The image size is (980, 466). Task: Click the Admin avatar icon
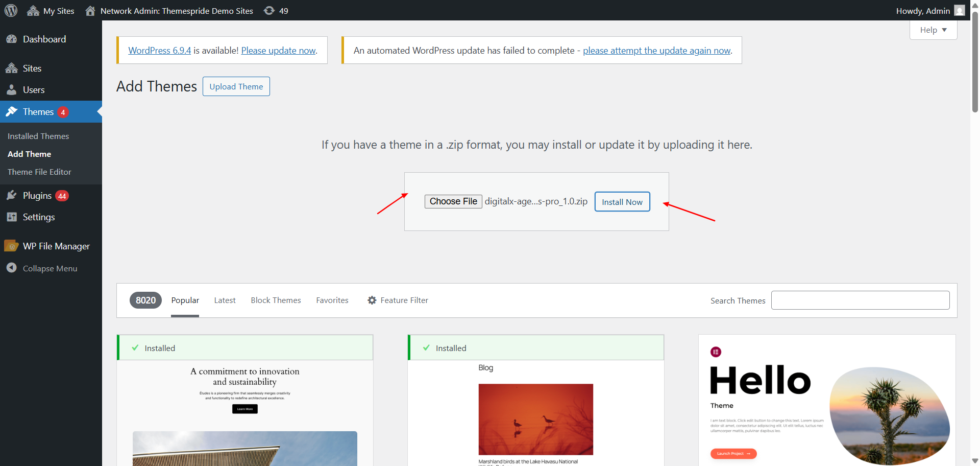[960, 11]
